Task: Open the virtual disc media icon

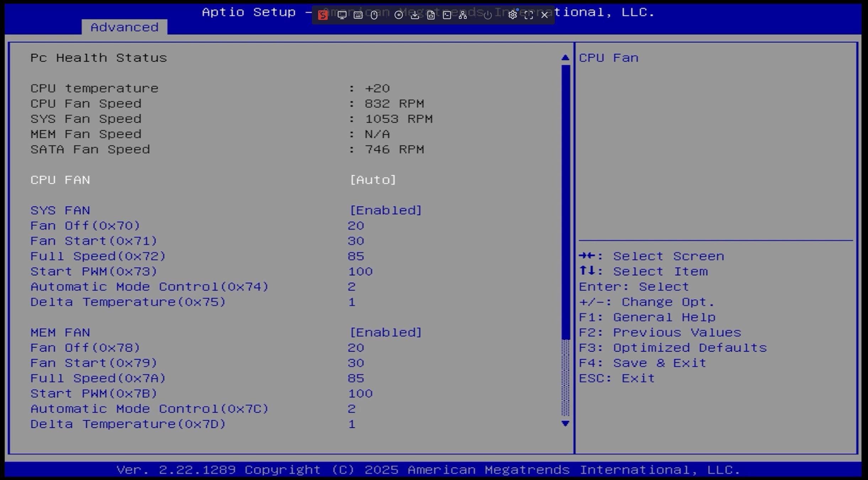Action: coord(398,15)
